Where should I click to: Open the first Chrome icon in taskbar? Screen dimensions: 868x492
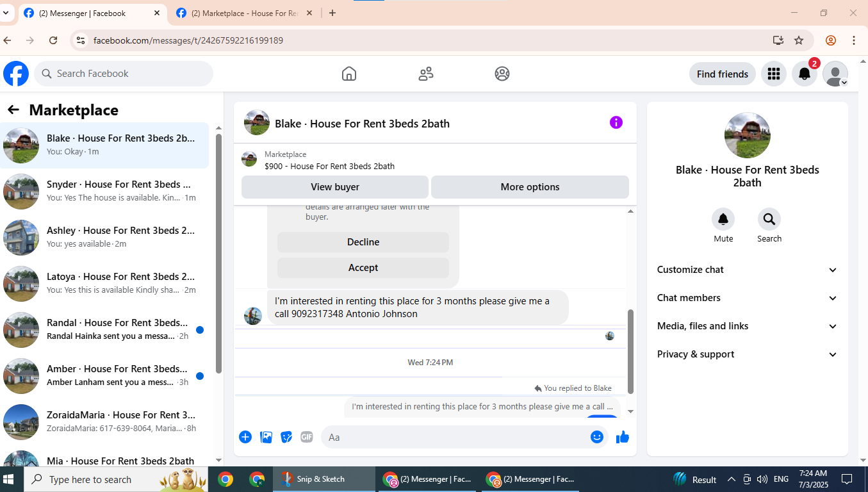225,479
